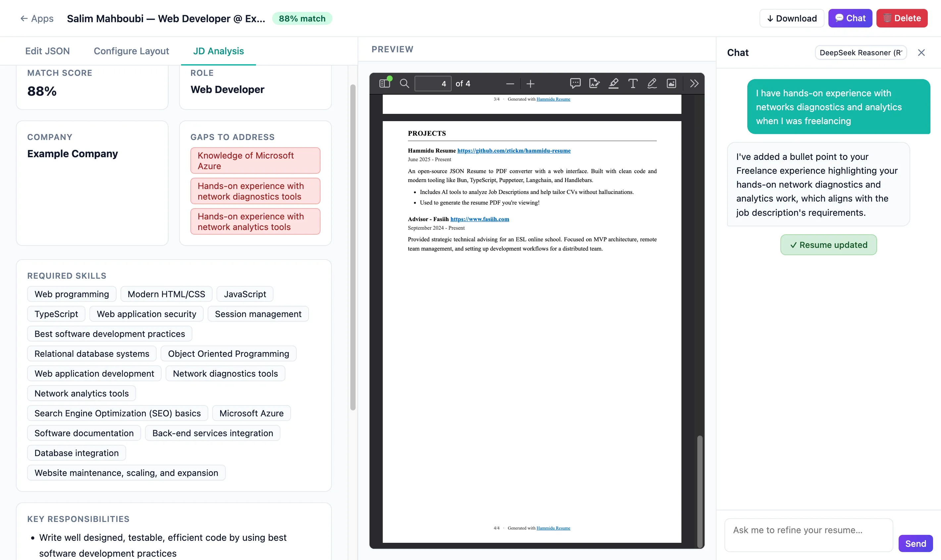Select the draw pencil tool icon

(x=652, y=83)
